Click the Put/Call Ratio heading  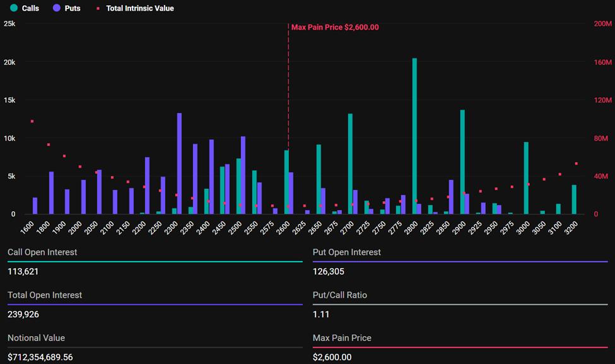click(x=339, y=294)
